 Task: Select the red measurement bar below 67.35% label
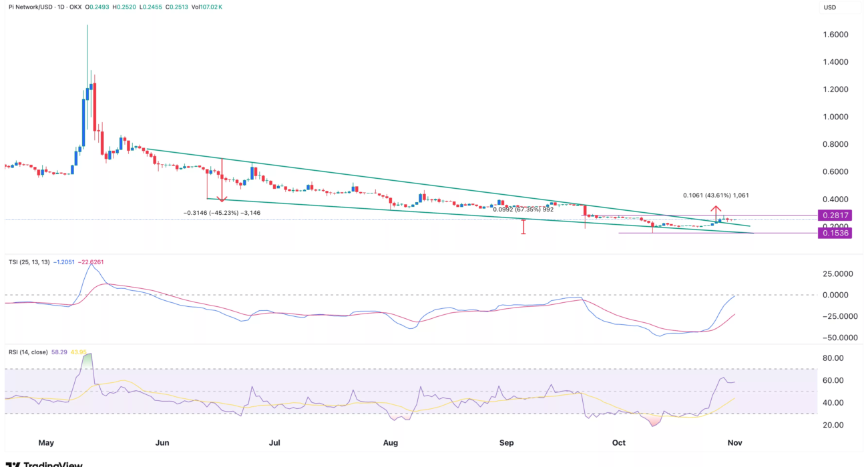523,226
